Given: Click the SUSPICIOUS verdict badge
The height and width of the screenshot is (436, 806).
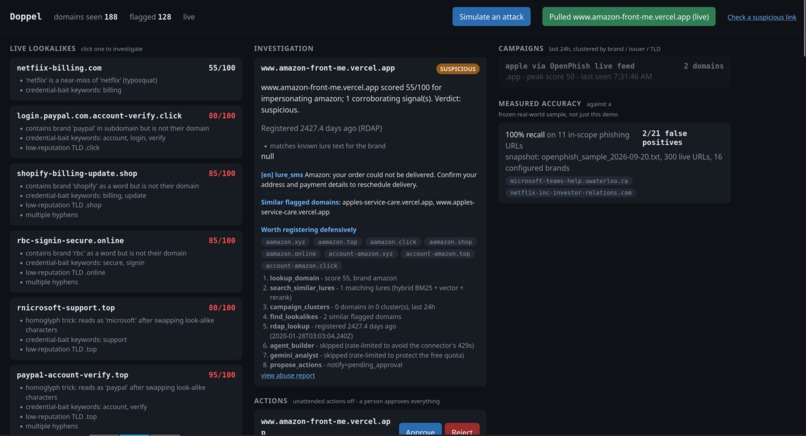Looking at the screenshot, I should click(x=457, y=69).
